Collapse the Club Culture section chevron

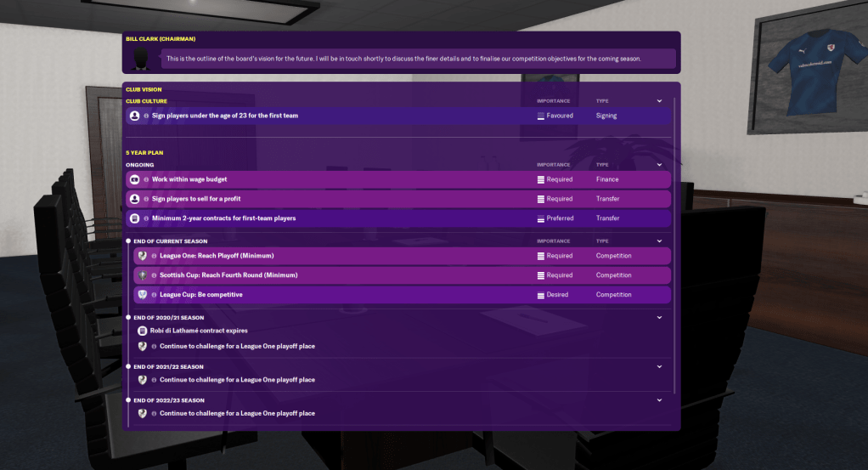(x=659, y=101)
